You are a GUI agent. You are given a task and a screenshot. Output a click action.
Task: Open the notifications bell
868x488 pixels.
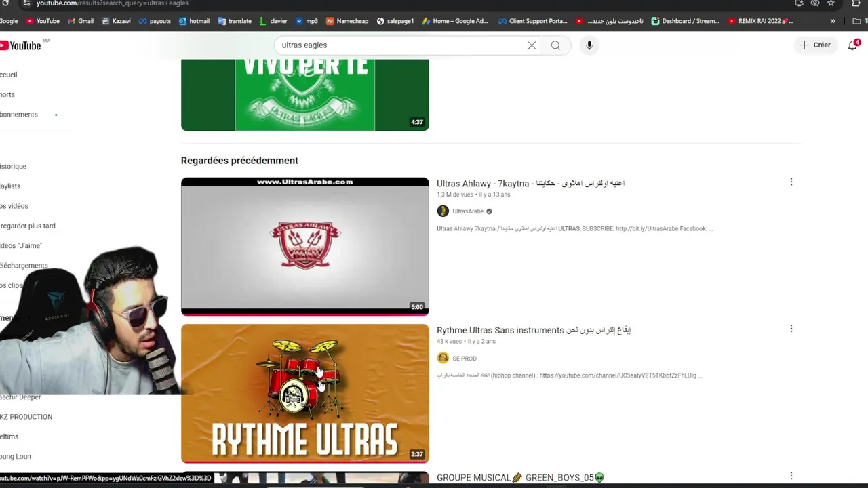pos(853,45)
